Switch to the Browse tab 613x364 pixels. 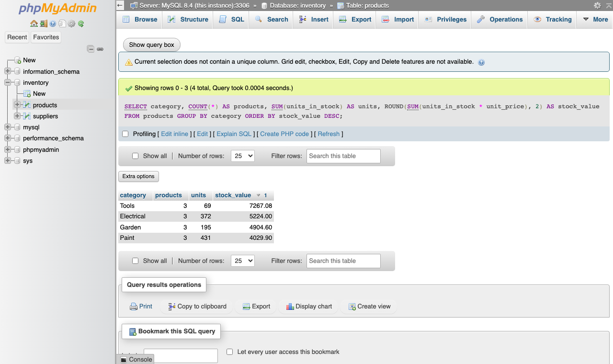click(x=139, y=20)
